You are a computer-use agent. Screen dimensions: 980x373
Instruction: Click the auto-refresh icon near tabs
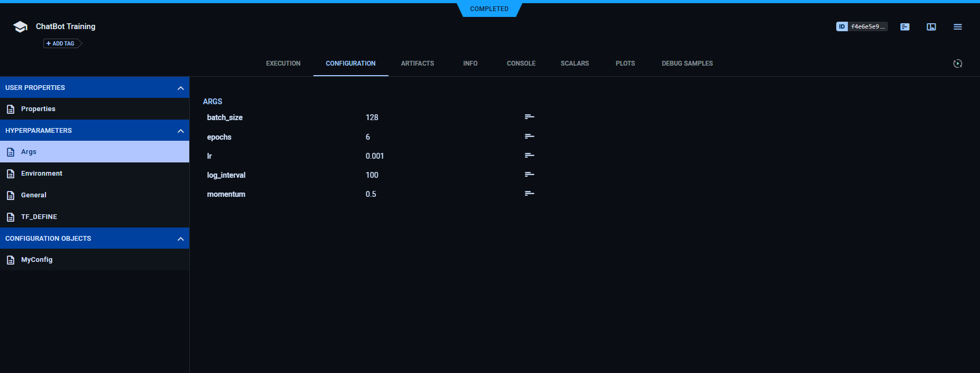point(958,63)
